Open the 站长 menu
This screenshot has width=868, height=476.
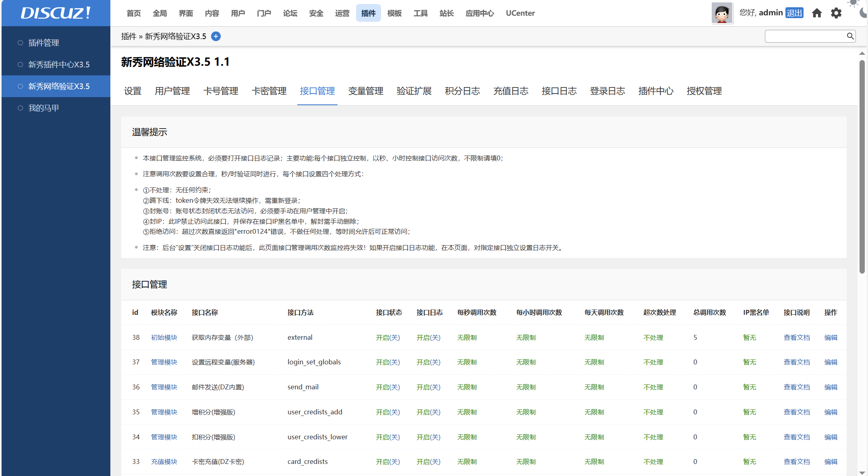click(x=446, y=13)
